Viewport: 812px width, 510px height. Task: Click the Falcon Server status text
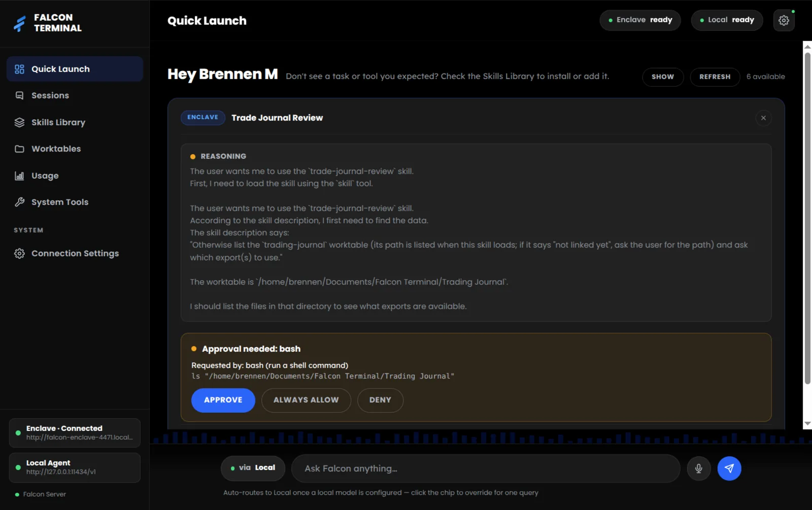tap(45, 494)
